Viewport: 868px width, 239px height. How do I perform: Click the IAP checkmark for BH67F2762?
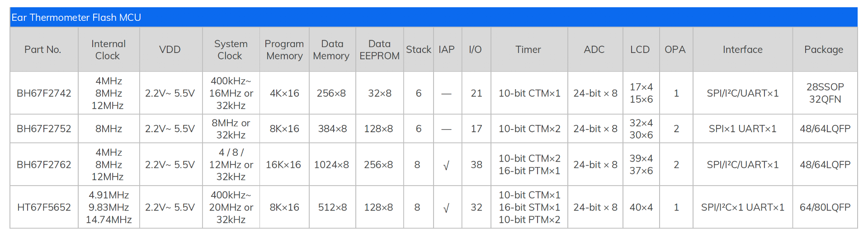click(446, 166)
